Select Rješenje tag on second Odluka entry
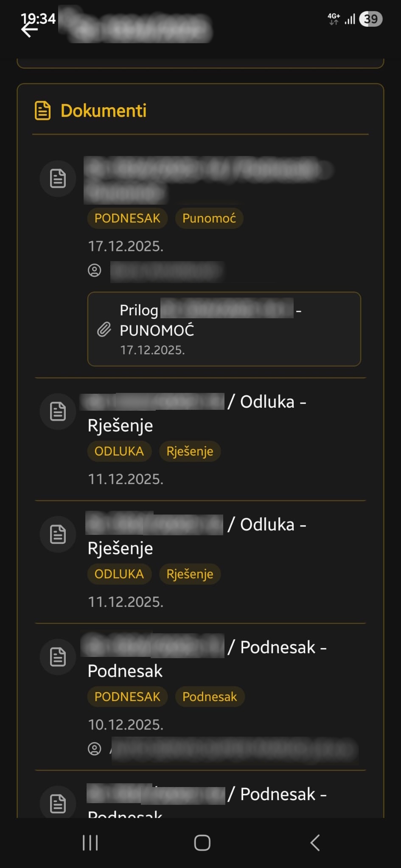 (190, 574)
